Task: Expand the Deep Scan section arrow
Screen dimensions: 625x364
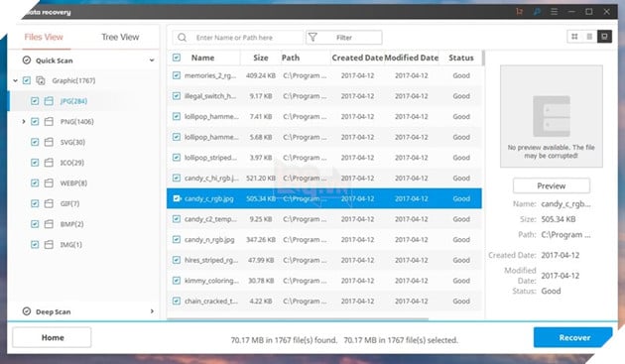Action: coord(152,311)
